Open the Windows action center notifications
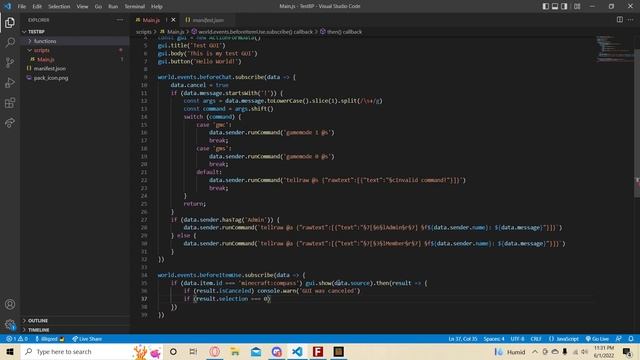This screenshot has height=360, width=640. [x=627, y=351]
